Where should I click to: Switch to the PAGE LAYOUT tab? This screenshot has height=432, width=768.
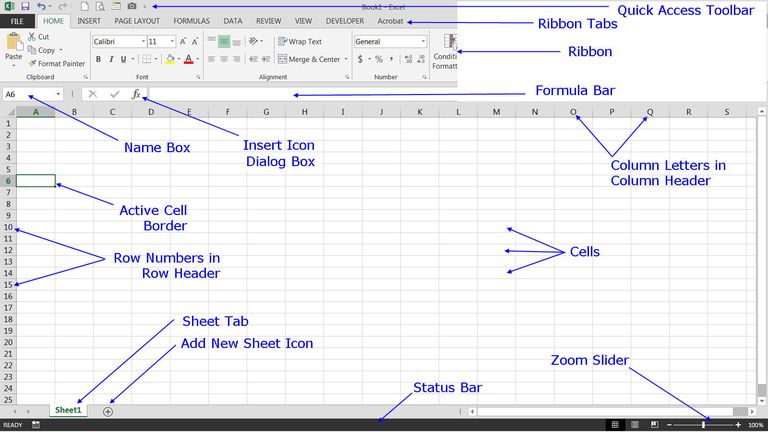coord(137,21)
